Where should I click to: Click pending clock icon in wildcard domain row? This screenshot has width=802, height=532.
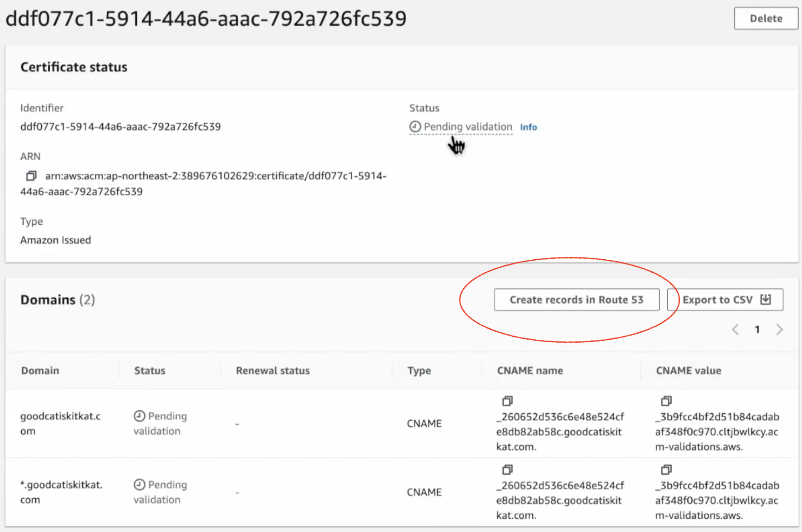[x=139, y=485]
